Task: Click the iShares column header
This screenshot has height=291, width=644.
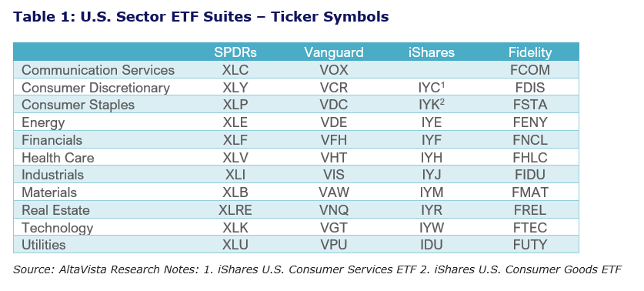Action: (431, 52)
